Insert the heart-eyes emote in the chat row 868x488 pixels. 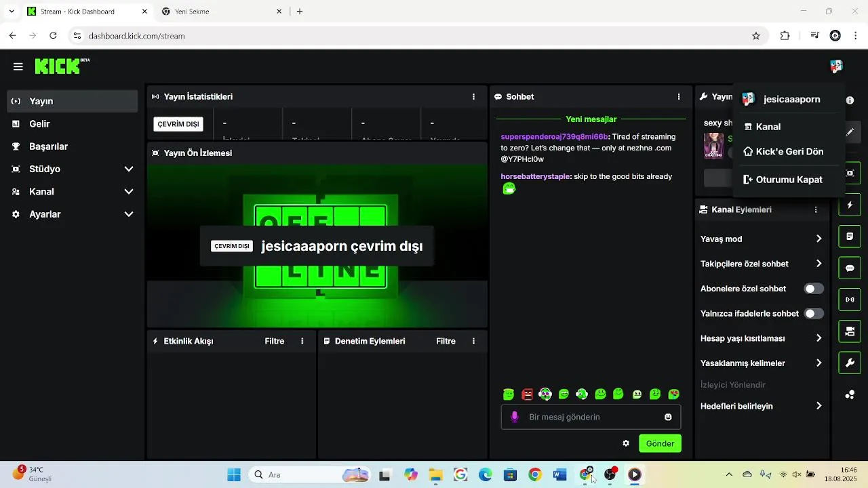673,394
